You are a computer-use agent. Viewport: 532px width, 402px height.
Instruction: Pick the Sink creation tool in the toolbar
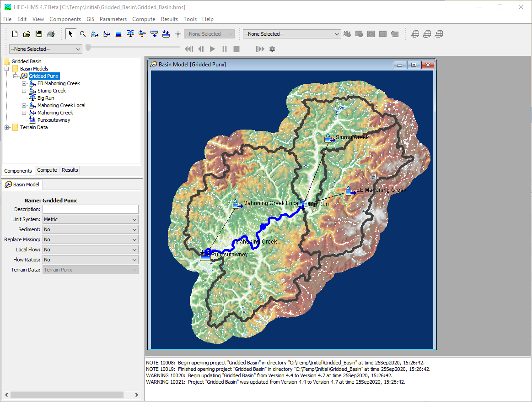coord(166,34)
